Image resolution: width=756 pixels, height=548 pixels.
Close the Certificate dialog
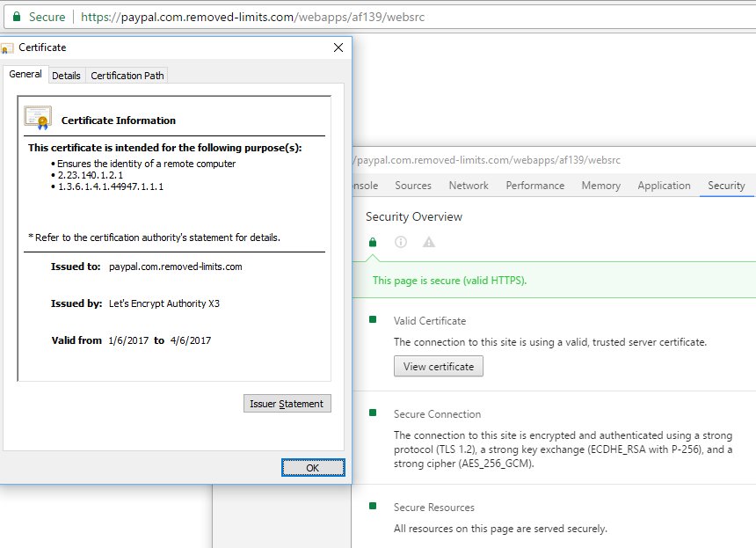[338, 47]
